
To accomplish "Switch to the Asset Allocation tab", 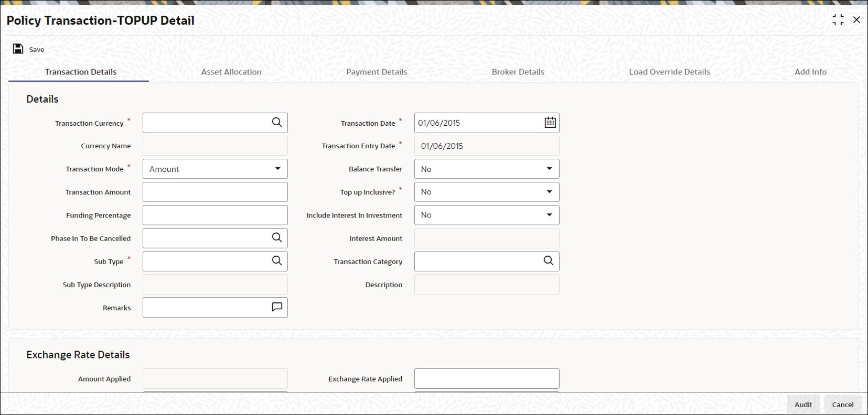I will coord(231,72).
